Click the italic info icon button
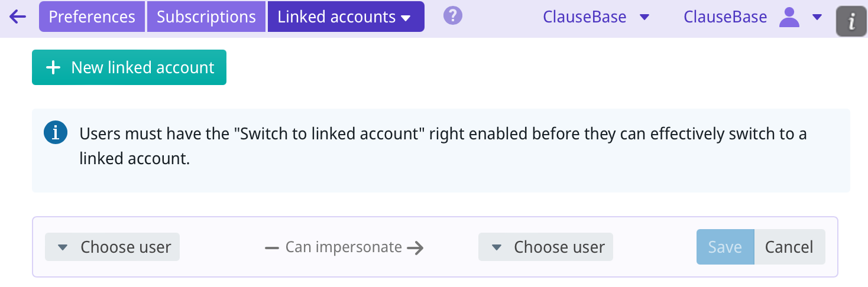 click(851, 22)
